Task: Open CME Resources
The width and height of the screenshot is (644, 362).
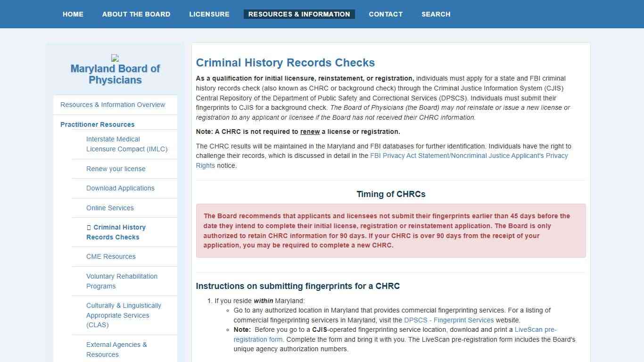Action: (111, 256)
